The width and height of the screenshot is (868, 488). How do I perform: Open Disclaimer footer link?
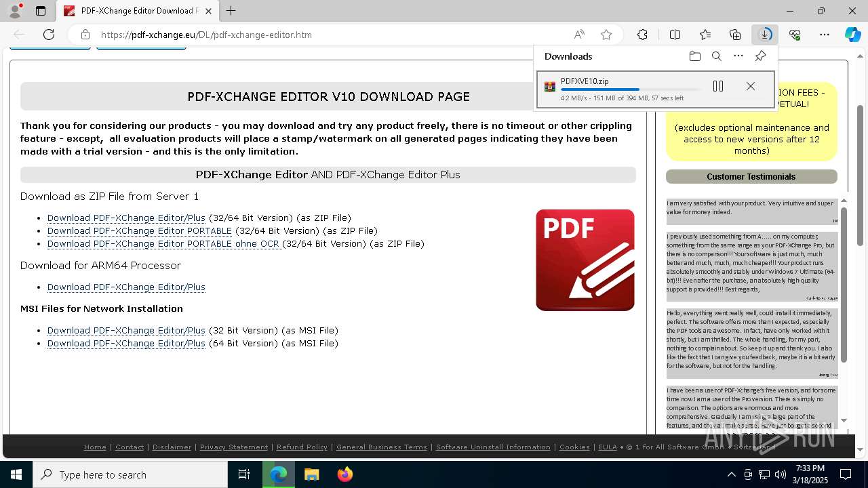pos(172,447)
